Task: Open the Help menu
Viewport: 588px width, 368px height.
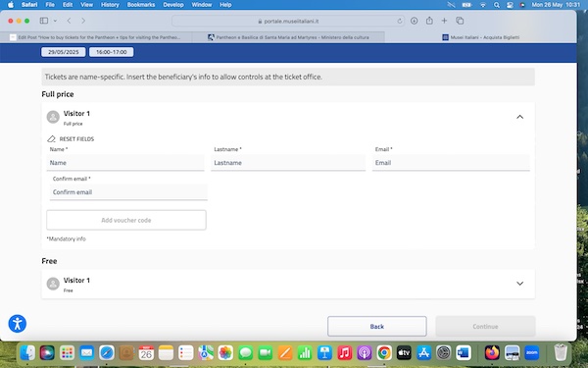Action: (225, 5)
